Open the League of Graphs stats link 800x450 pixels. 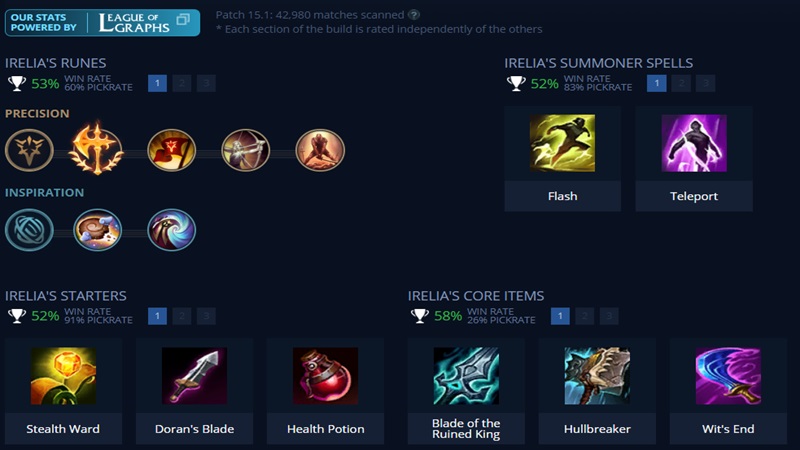tap(103, 22)
